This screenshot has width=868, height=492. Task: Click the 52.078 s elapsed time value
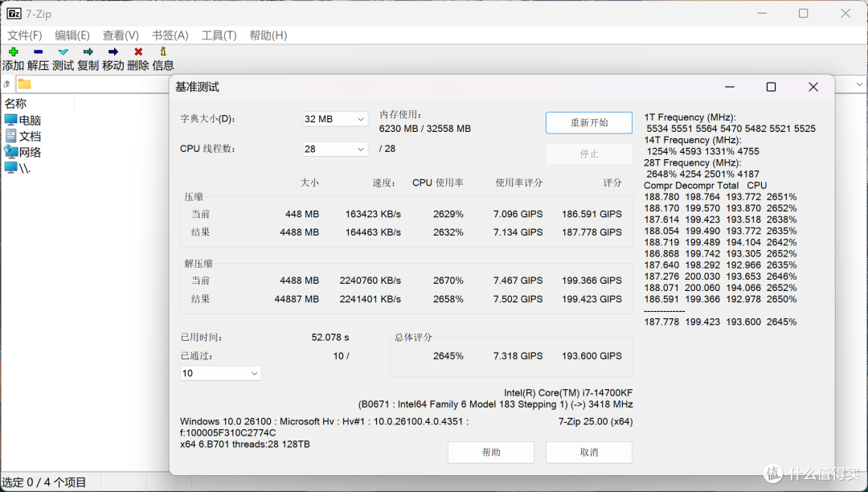(330, 337)
